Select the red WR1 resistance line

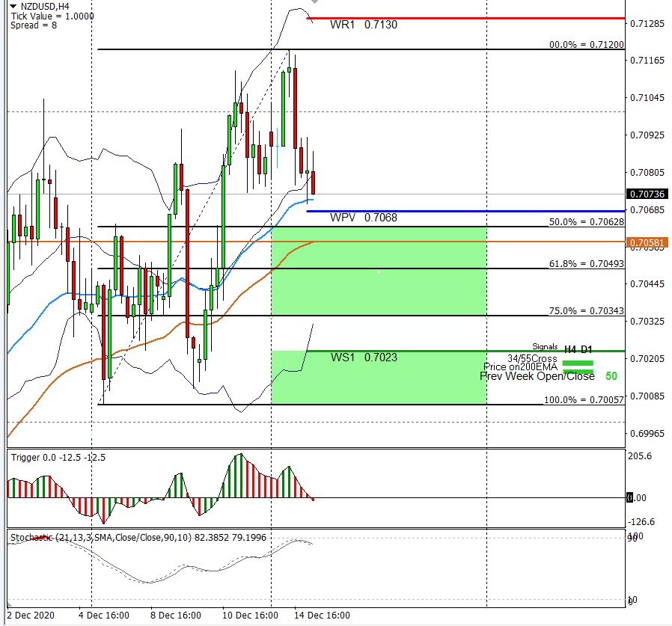(x=464, y=18)
